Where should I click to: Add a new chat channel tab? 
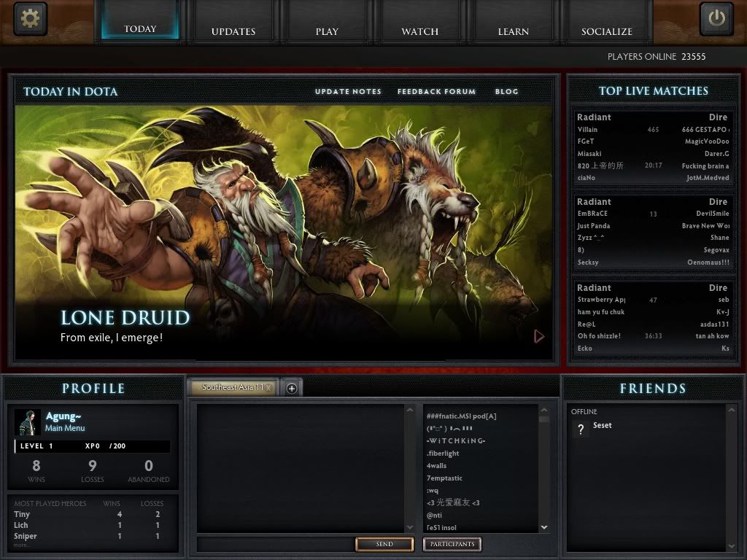pos(292,389)
